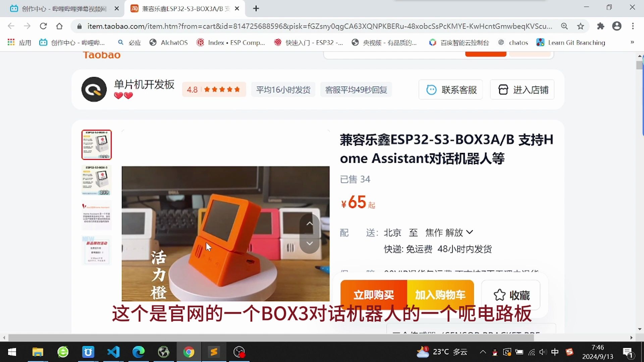Select the fourth product thumbnail
This screenshot has width=644, height=362.
(x=97, y=250)
